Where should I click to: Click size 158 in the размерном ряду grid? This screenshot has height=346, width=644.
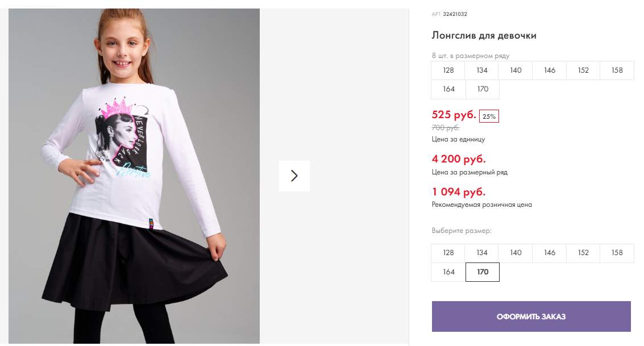[x=617, y=70]
